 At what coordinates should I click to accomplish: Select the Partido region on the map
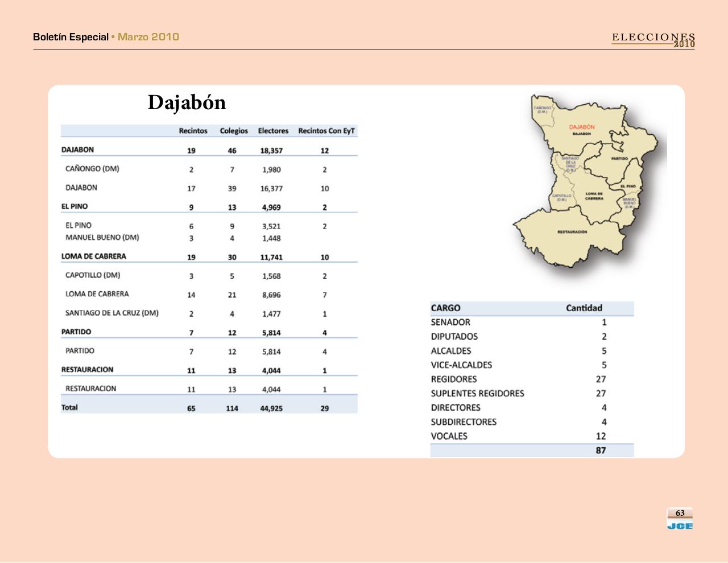(619, 159)
